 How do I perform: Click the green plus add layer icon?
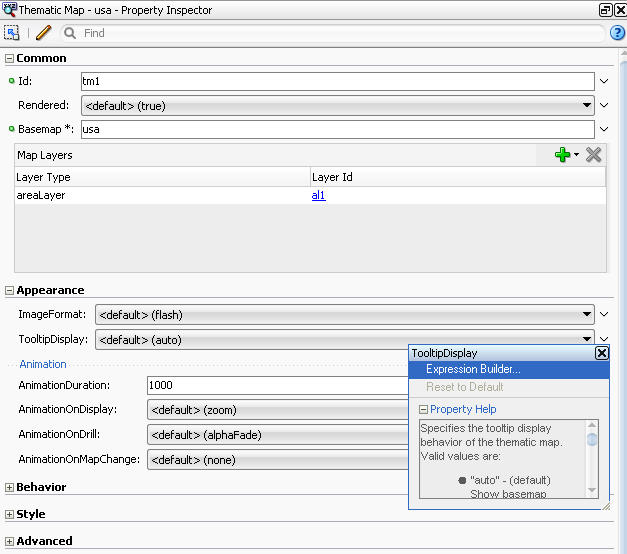(x=562, y=155)
